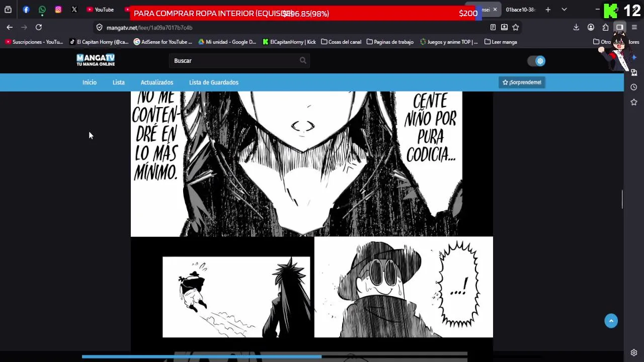
Task: Click the ¡Sorprendeme! button
Action: click(522, 82)
